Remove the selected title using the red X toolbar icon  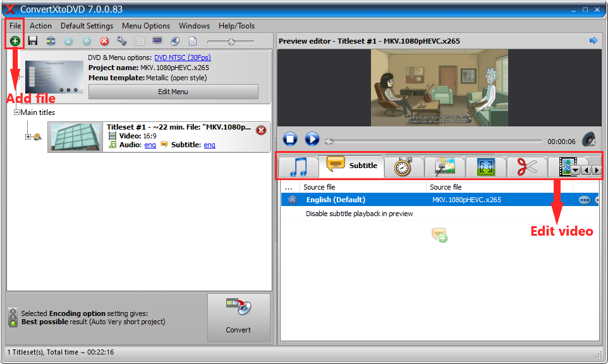pyautogui.click(x=103, y=40)
